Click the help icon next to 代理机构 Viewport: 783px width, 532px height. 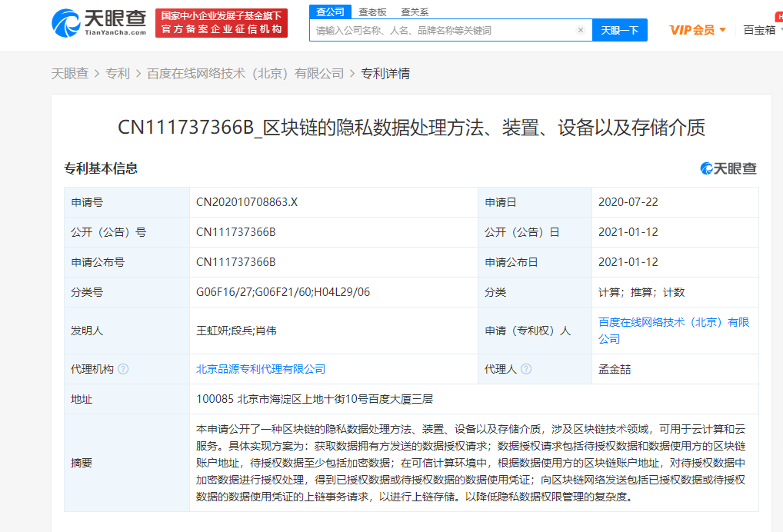[x=123, y=369]
